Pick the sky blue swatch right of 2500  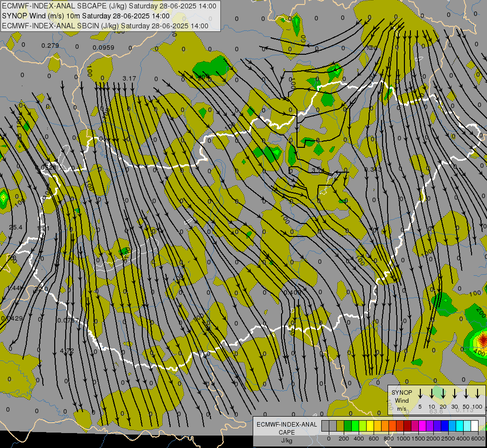click(452, 426)
